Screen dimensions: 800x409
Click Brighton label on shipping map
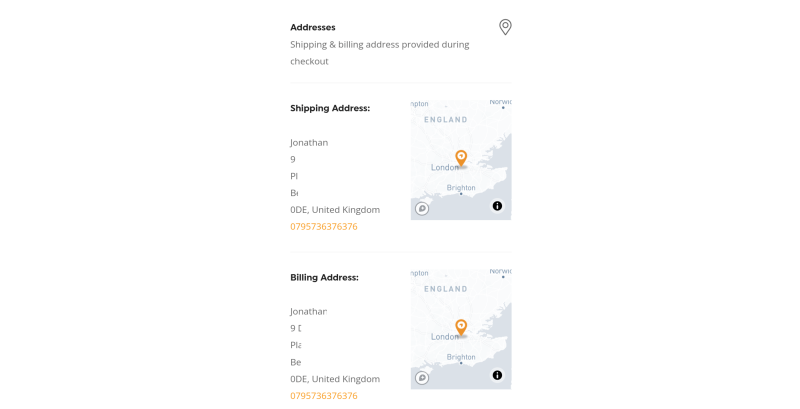tap(461, 188)
